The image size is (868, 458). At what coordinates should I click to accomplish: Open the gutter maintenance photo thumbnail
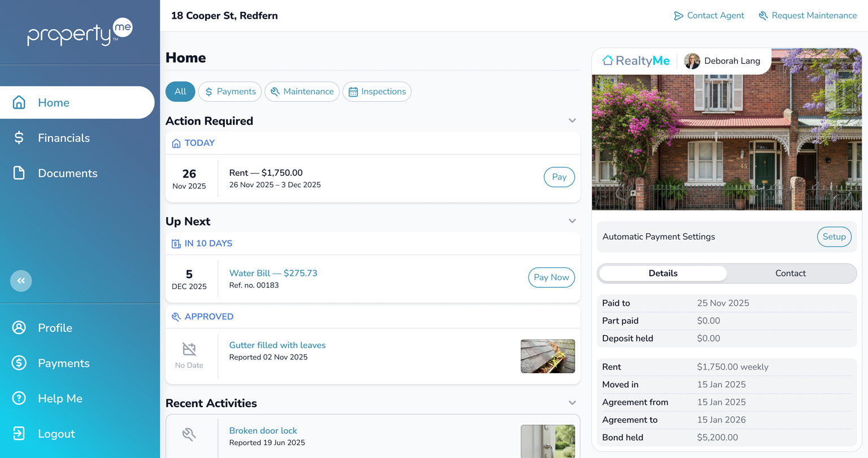coord(547,356)
